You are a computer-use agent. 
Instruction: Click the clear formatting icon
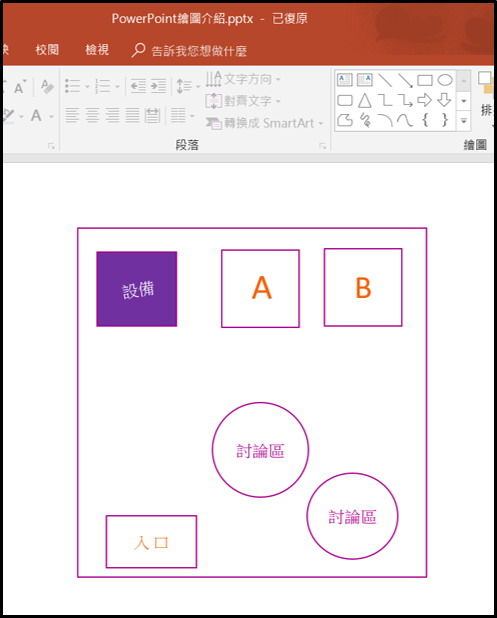tap(47, 86)
